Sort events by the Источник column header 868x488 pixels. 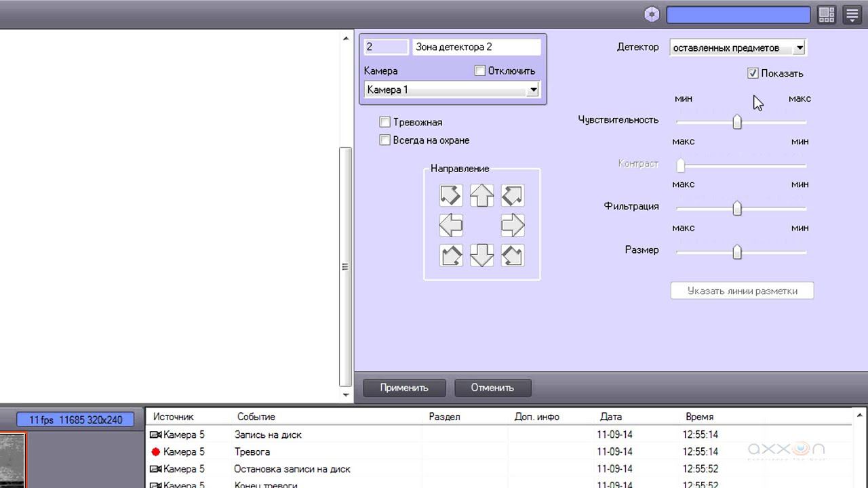coord(174,417)
